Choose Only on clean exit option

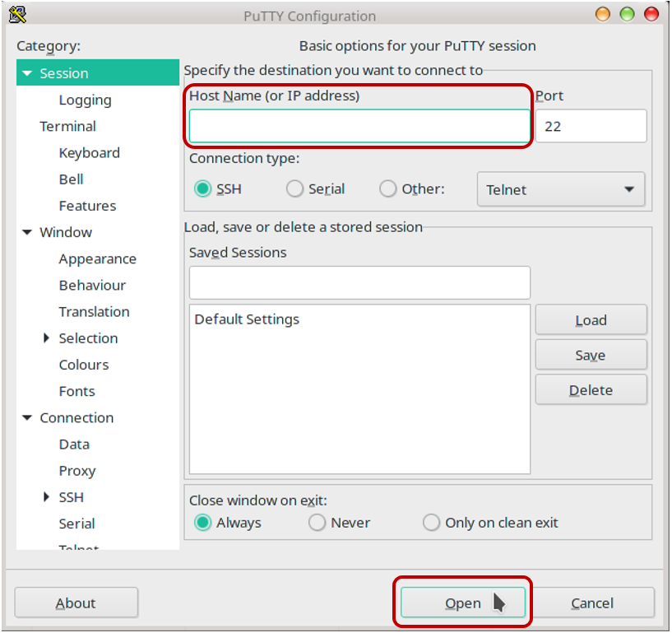coord(431,523)
